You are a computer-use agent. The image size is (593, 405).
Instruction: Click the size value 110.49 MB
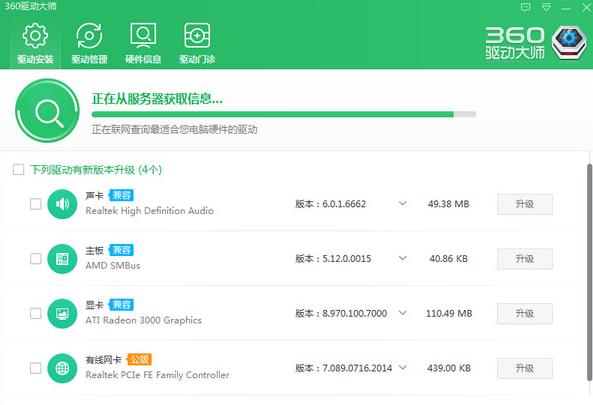449,313
